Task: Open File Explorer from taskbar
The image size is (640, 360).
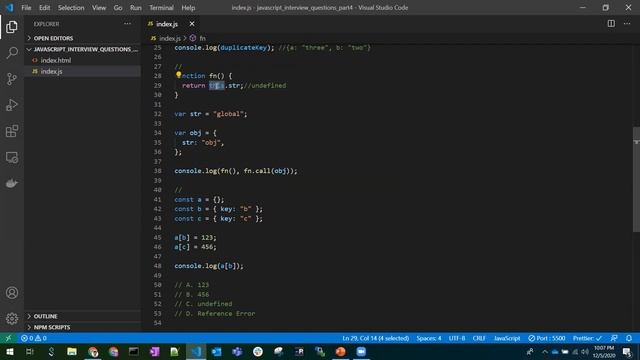Action: [72, 351]
